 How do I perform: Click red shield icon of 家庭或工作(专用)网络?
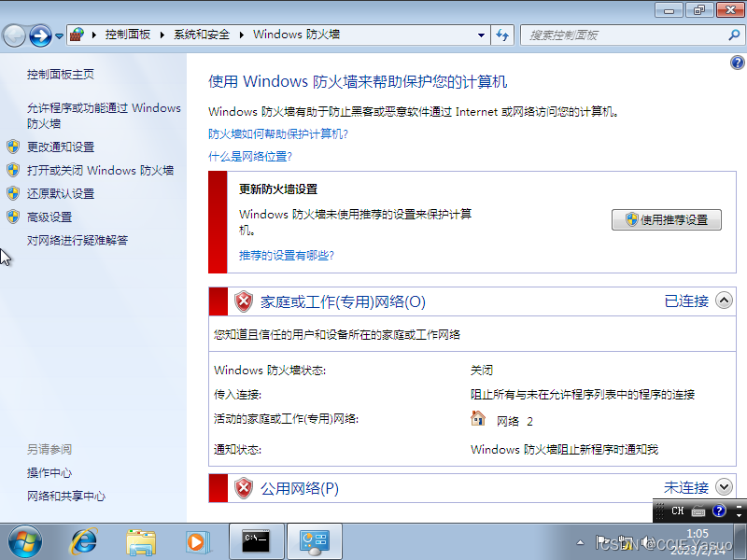click(x=244, y=301)
